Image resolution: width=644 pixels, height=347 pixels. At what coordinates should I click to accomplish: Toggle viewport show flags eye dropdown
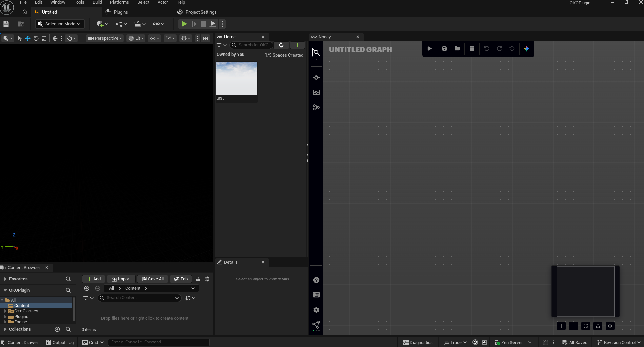coord(155,38)
